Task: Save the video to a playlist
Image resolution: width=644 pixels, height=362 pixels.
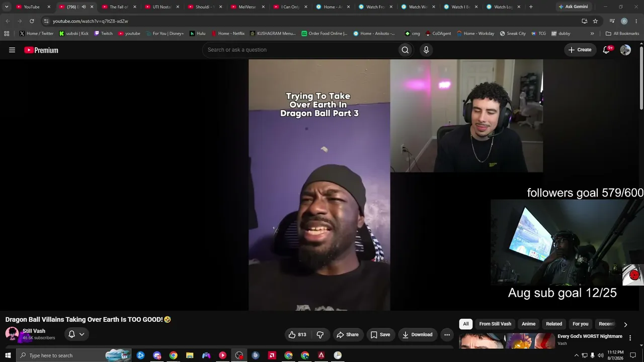Action: [x=380, y=334]
